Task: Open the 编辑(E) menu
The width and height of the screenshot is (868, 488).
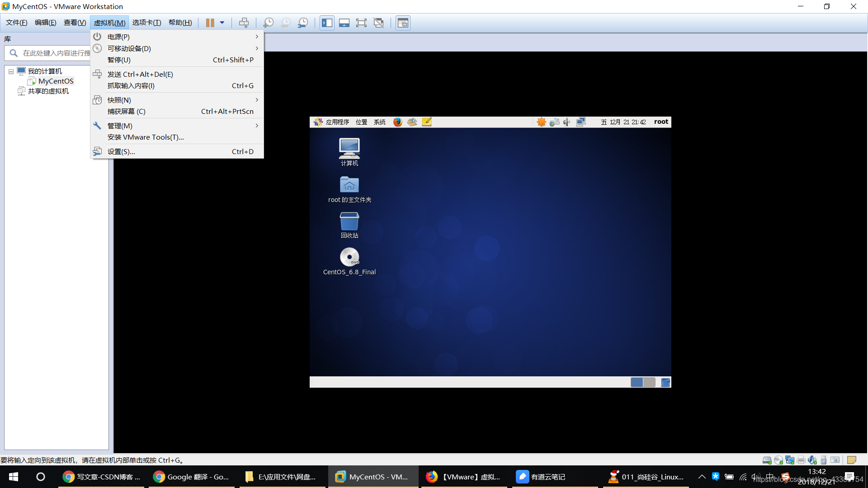Action: [x=45, y=23]
